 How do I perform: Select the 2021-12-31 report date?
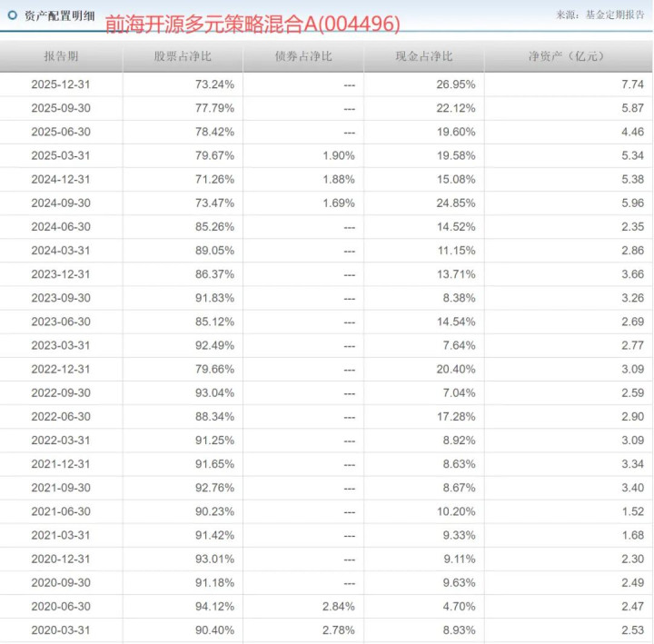[61, 464]
